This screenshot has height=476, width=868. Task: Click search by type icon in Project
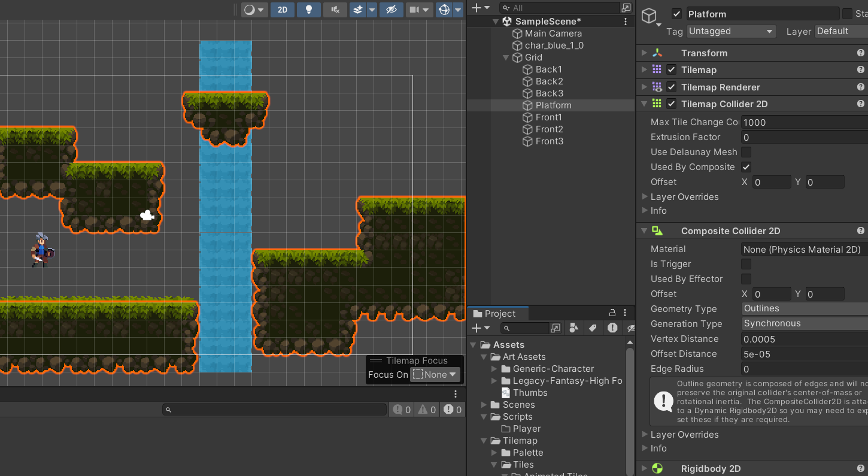(x=574, y=328)
